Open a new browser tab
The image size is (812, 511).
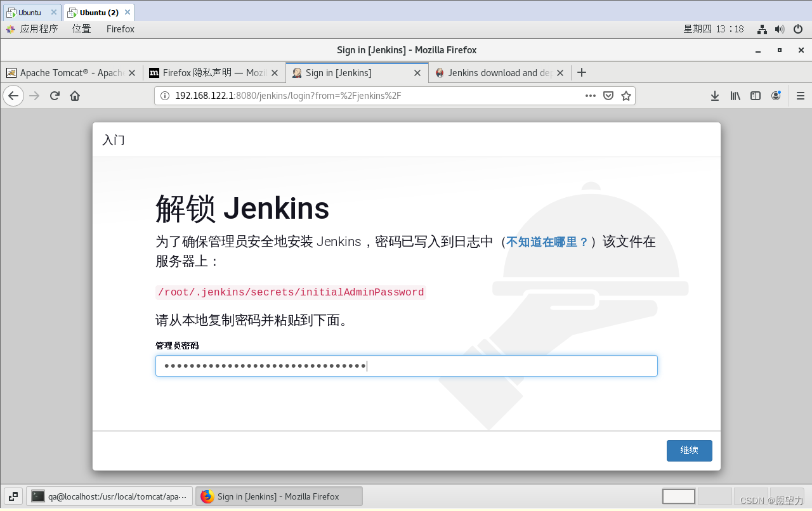click(x=582, y=72)
